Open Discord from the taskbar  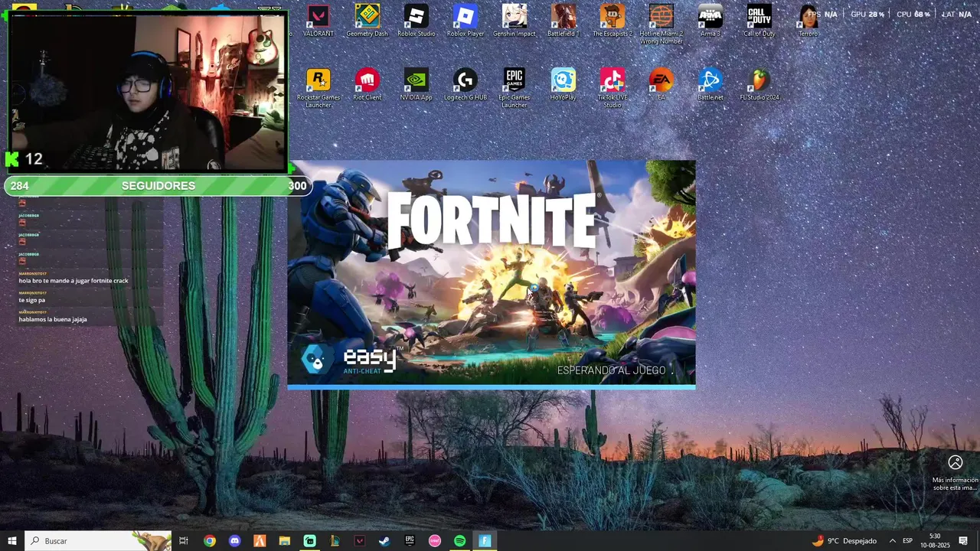click(235, 541)
